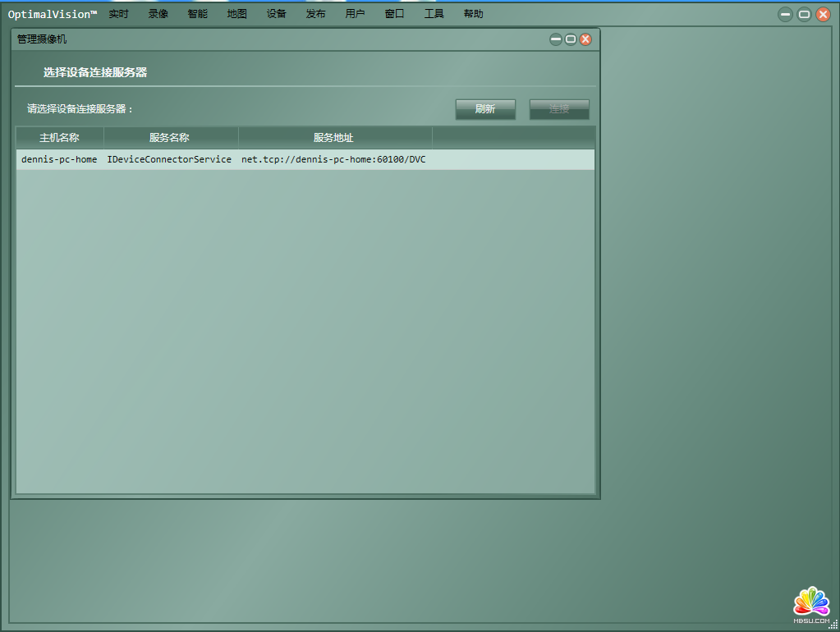Image resolution: width=840 pixels, height=632 pixels.
Task: Minimize the 管理摄像机 dialog window
Action: click(x=556, y=39)
